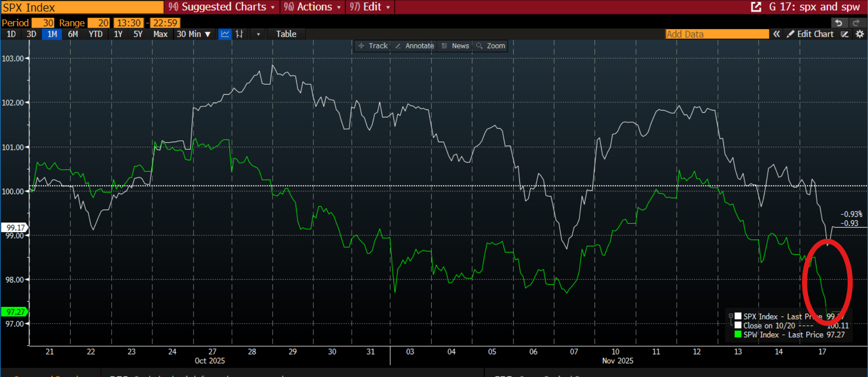Expand the Suggested Charts menu

(x=222, y=7)
